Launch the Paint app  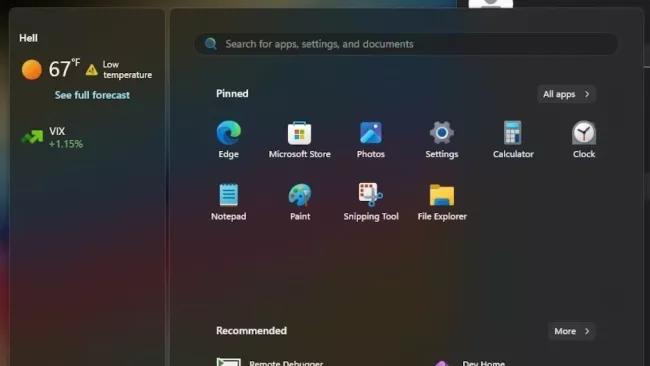300,202
